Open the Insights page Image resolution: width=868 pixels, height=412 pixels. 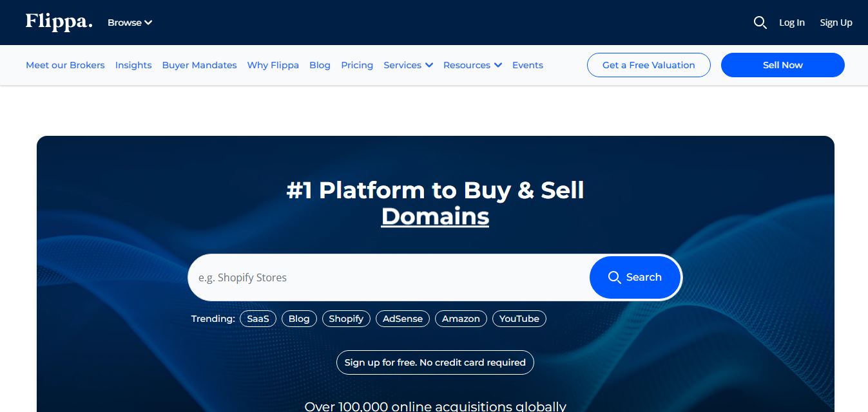[133, 65]
